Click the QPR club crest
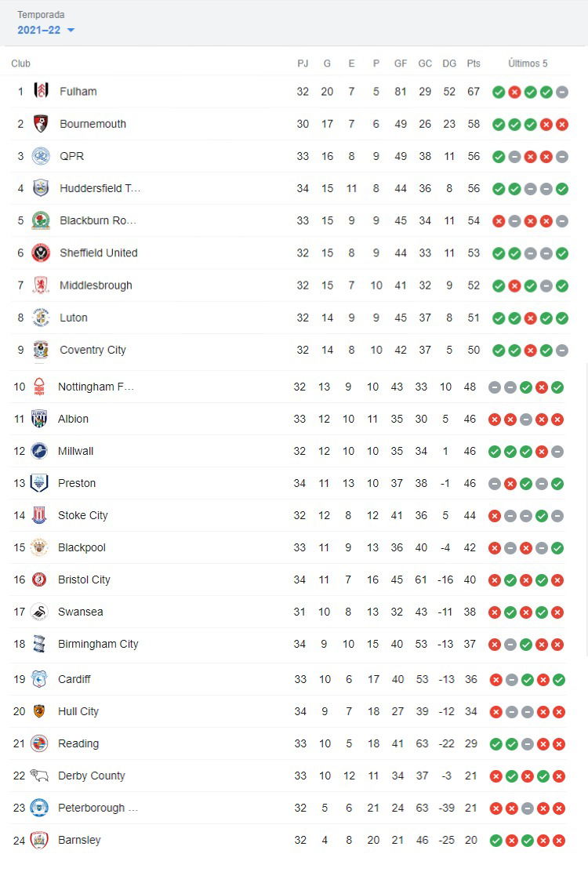 coord(41,156)
